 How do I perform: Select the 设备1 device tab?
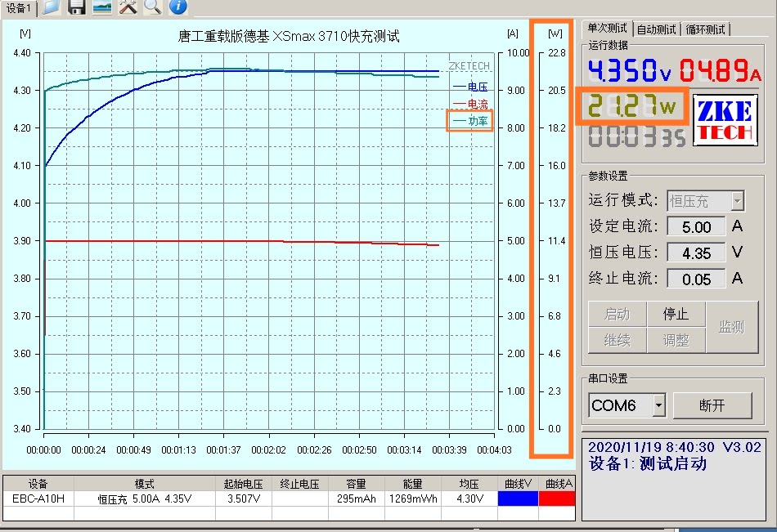pyautogui.click(x=18, y=8)
